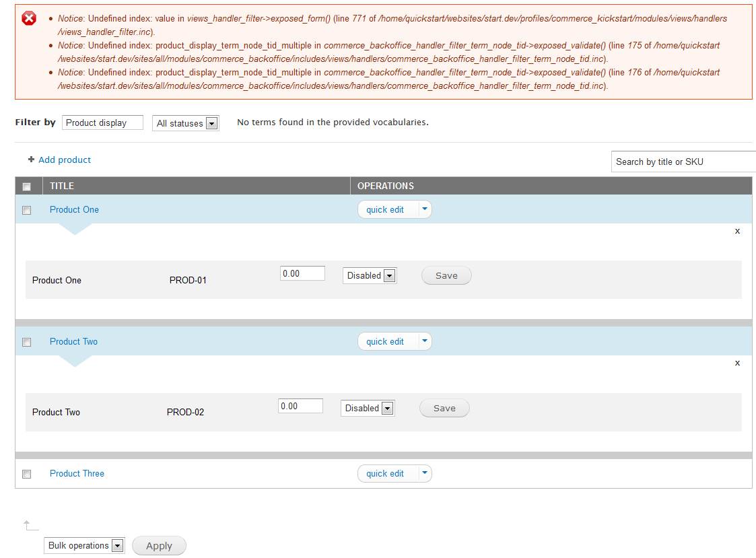Click the dropdown arrow on Product One's quick edit
The height and width of the screenshot is (558, 756).
[x=425, y=209]
